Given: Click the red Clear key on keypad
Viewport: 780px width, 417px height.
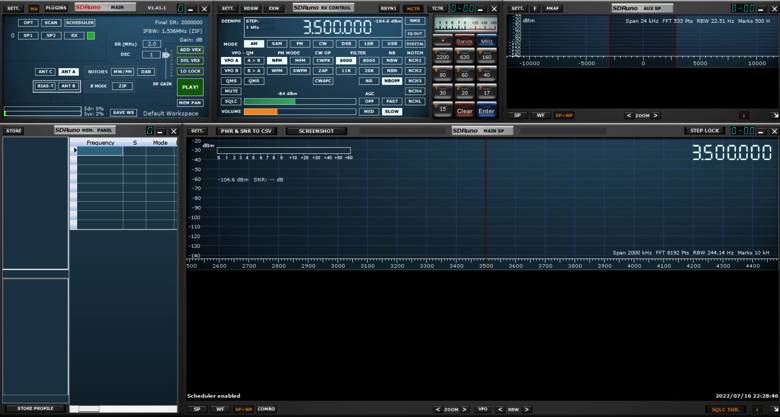Looking at the screenshot, I should (x=465, y=110).
